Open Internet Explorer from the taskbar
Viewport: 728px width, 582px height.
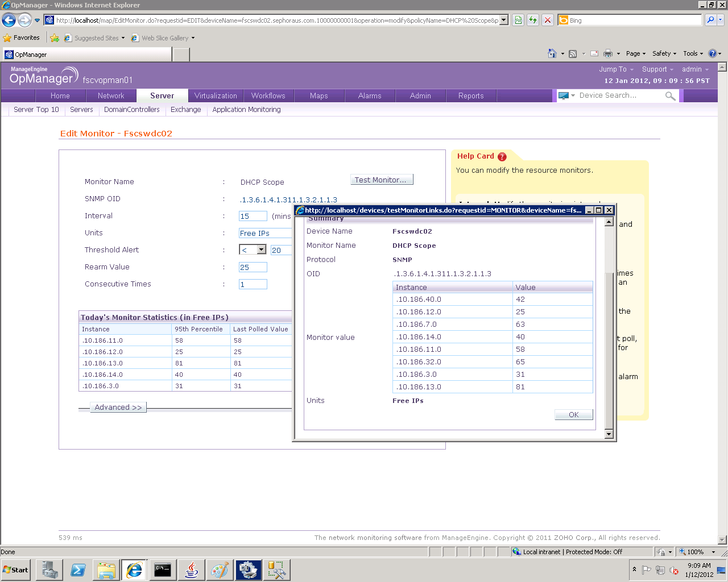point(134,569)
